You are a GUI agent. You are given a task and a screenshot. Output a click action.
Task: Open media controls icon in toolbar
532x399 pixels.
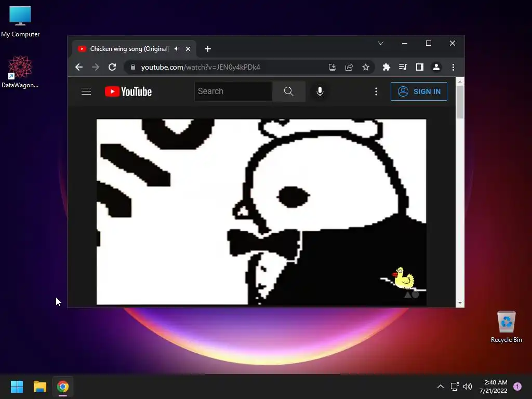403,67
